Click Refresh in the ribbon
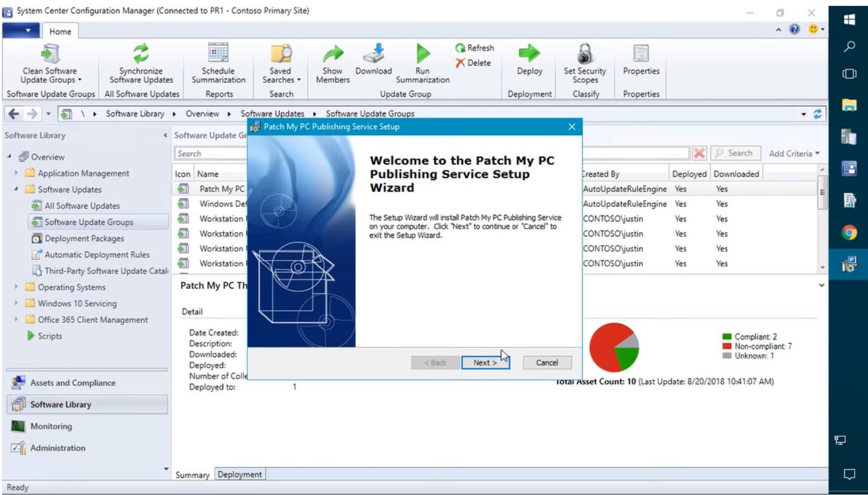The image size is (868, 495). (475, 48)
